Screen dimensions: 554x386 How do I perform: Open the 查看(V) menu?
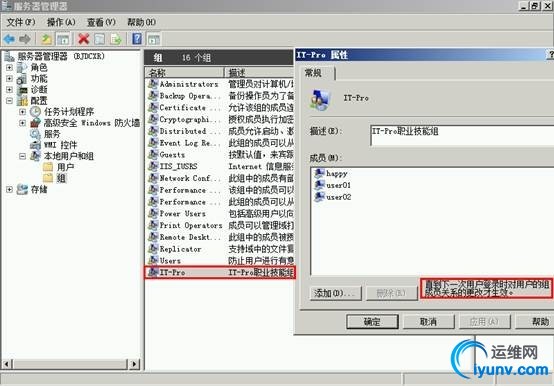tap(101, 22)
